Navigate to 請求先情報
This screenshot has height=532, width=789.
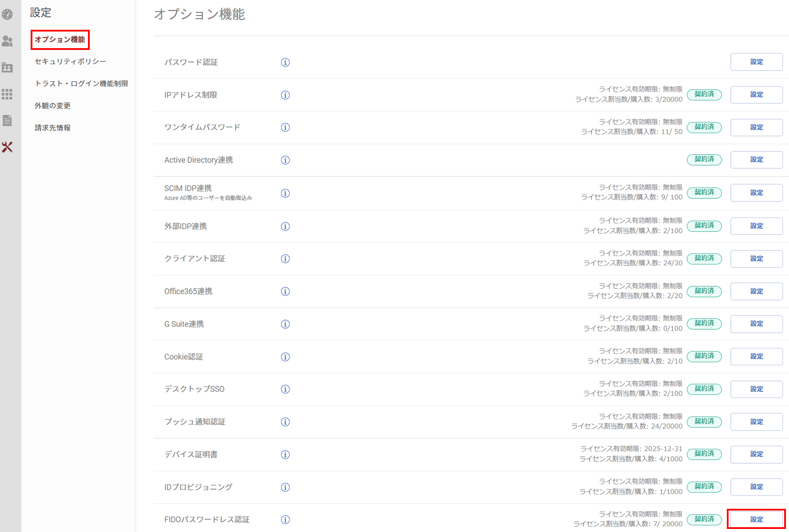click(x=53, y=128)
